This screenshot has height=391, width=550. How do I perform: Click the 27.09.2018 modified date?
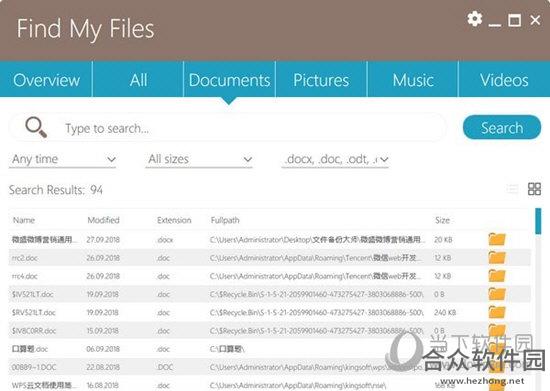(x=103, y=240)
